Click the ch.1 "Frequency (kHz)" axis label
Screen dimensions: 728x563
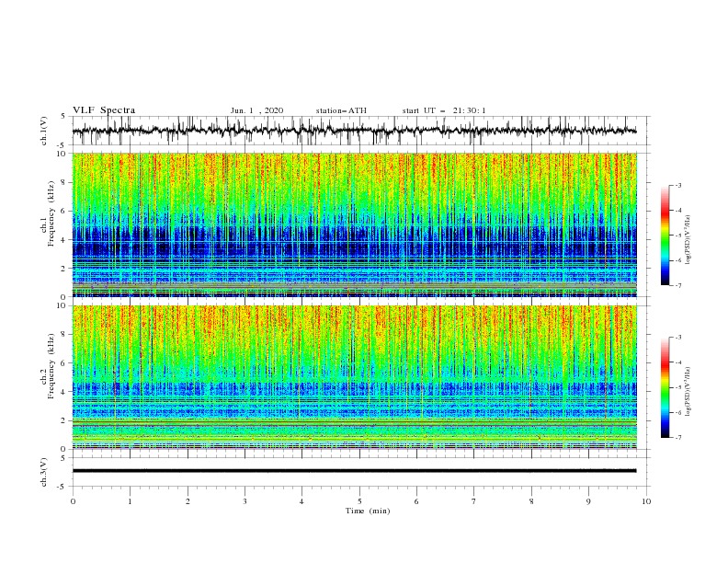click(51, 213)
